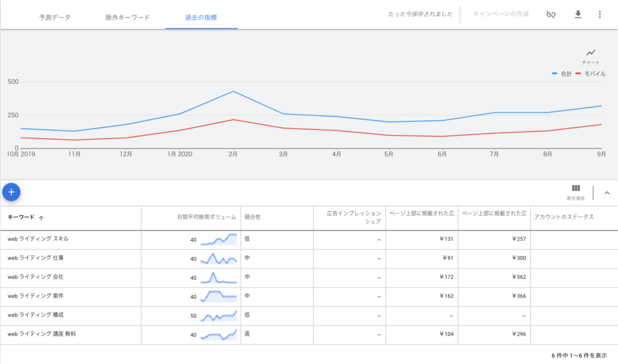Screen dimensions: 618x364
Task: Select keyword web ライティング 案件
Action: tap(36, 296)
